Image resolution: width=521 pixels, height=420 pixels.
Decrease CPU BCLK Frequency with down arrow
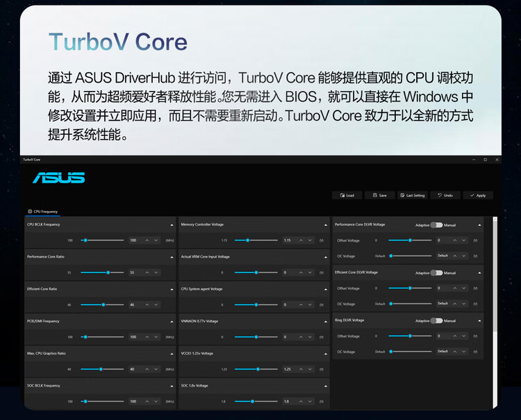click(x=156, y=240)
